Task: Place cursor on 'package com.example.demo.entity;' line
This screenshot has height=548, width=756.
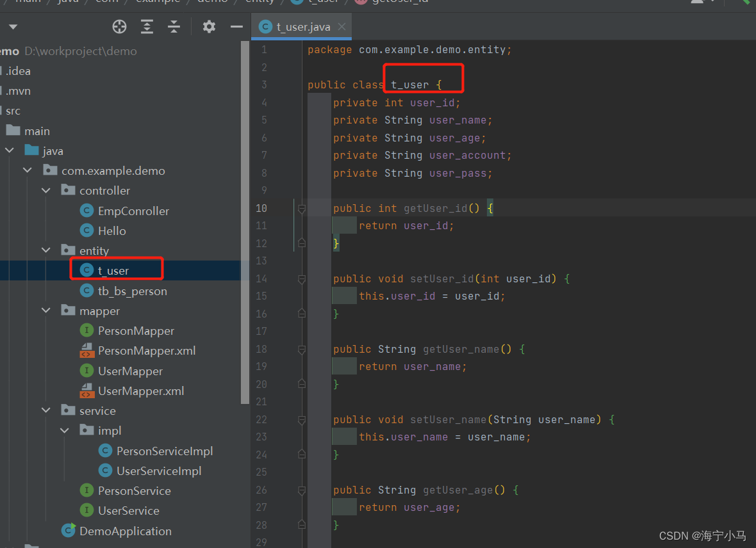Action: (x=409, y=50)
